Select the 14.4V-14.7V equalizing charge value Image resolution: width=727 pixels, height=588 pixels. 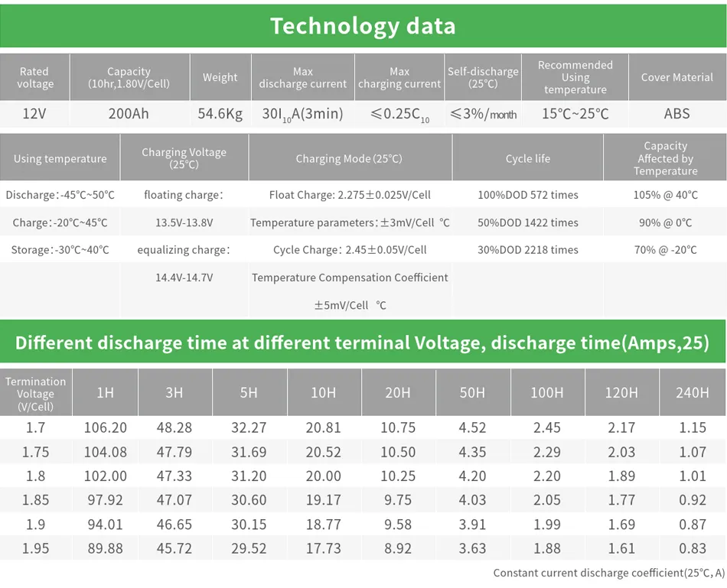click(184, 278)
